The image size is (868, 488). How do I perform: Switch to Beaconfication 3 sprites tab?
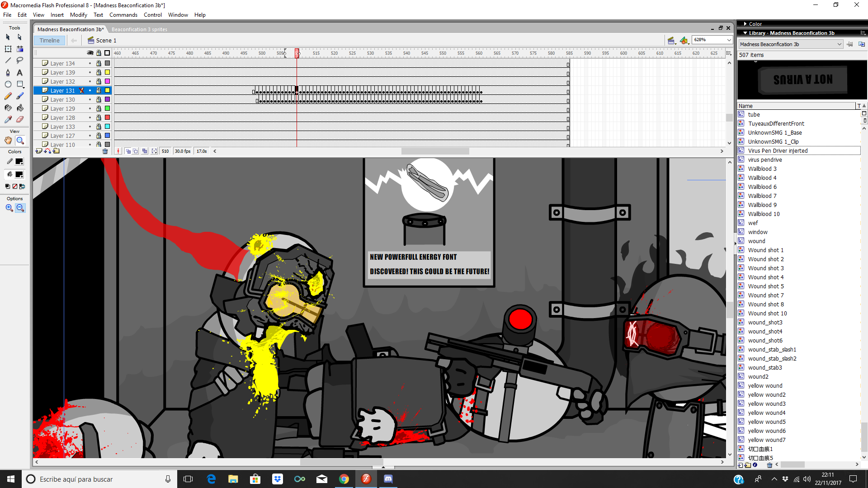point(139,29)
